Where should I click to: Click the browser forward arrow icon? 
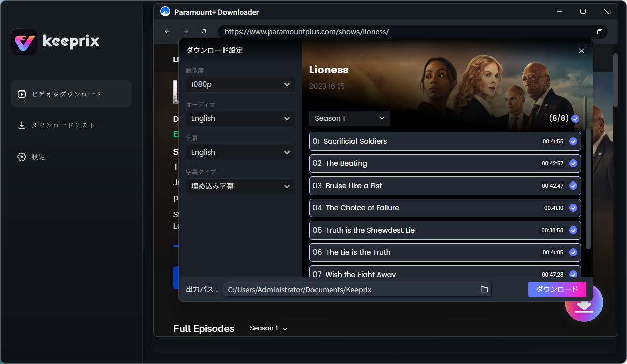[x=186, y=31]
